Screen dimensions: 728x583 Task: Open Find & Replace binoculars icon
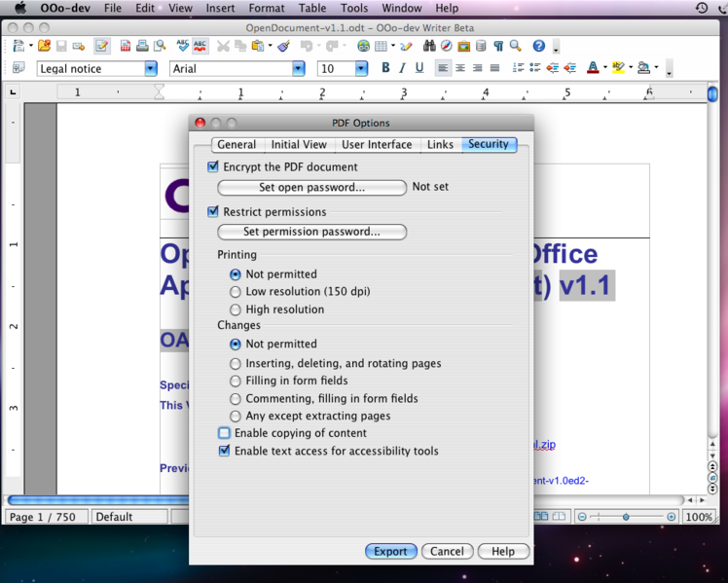(x=429, y=46)
